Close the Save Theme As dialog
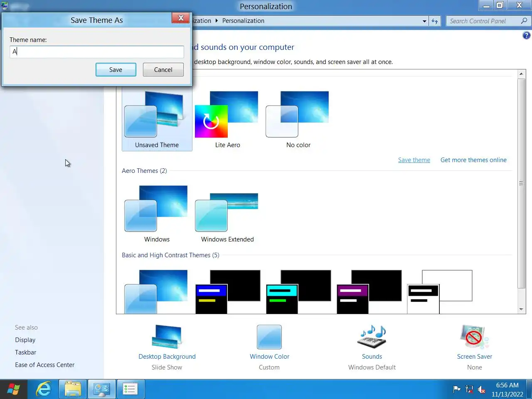 [x=181, y=18]
